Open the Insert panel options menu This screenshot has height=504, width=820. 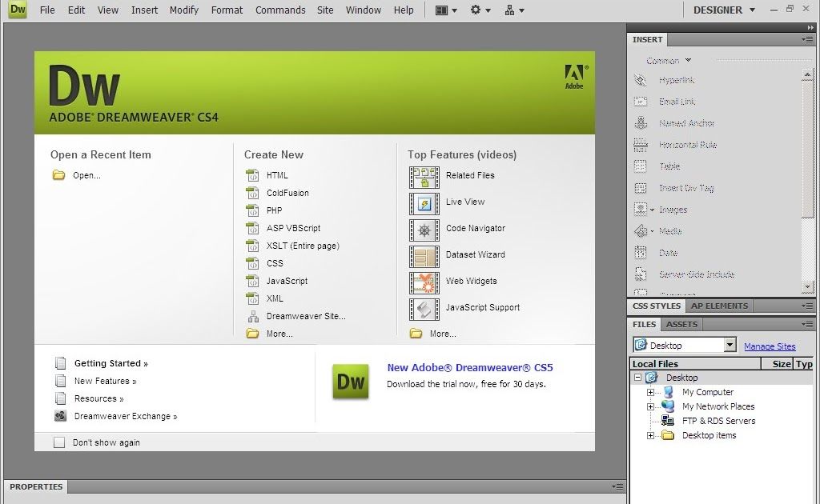[807, 40]
